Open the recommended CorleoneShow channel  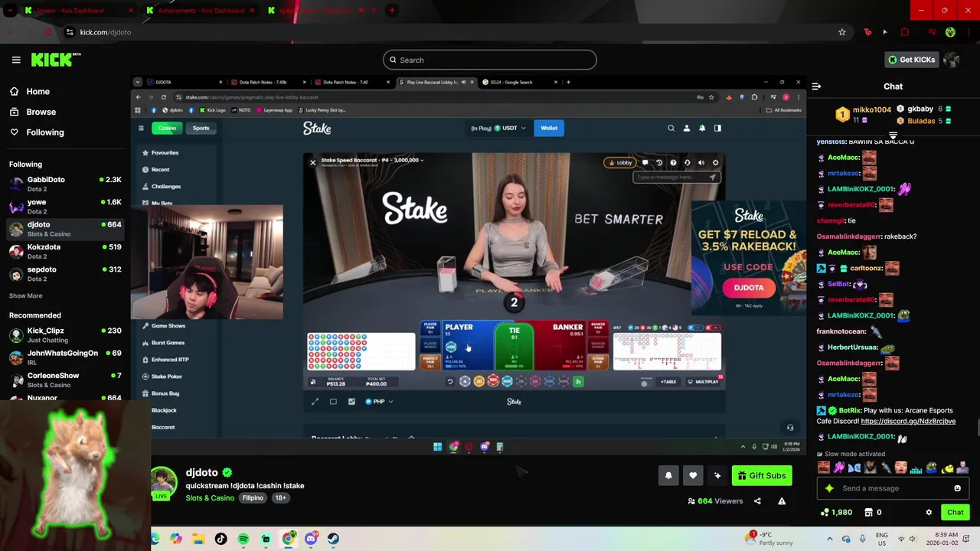(65, 380)
